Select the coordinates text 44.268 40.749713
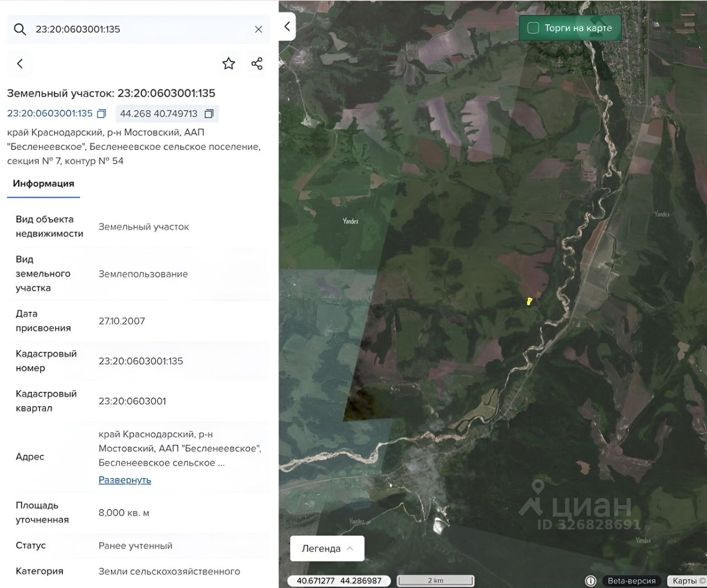707x588 pixels. click(x=159, y=114)
